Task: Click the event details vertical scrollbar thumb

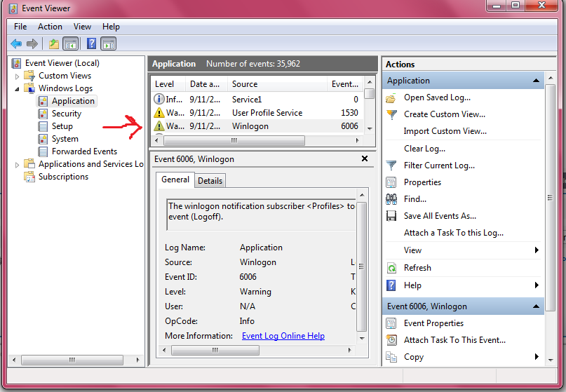Action: [x=361, y=266]
